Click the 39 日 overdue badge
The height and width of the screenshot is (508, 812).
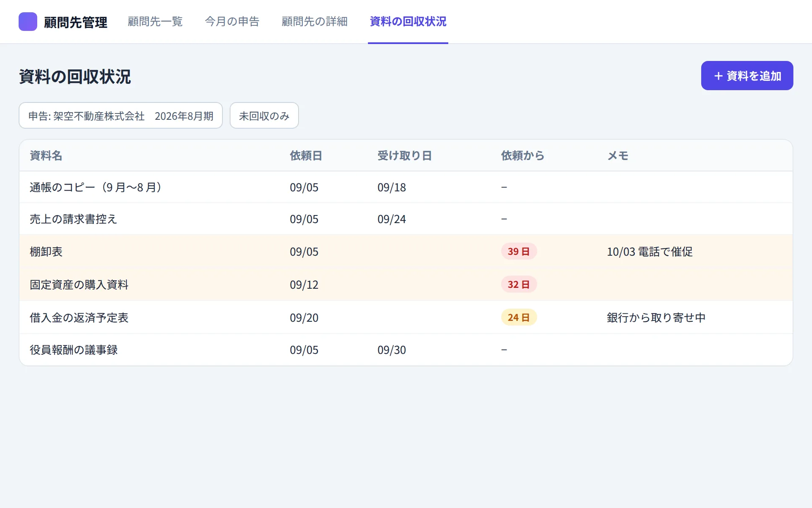pyautogui.click(x=519, y=251)
